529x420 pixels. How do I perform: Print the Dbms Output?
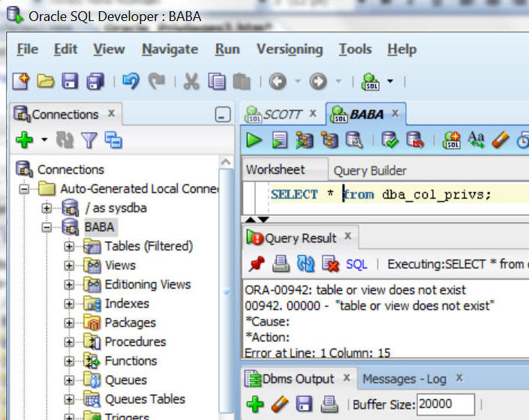tap(329, 404)
